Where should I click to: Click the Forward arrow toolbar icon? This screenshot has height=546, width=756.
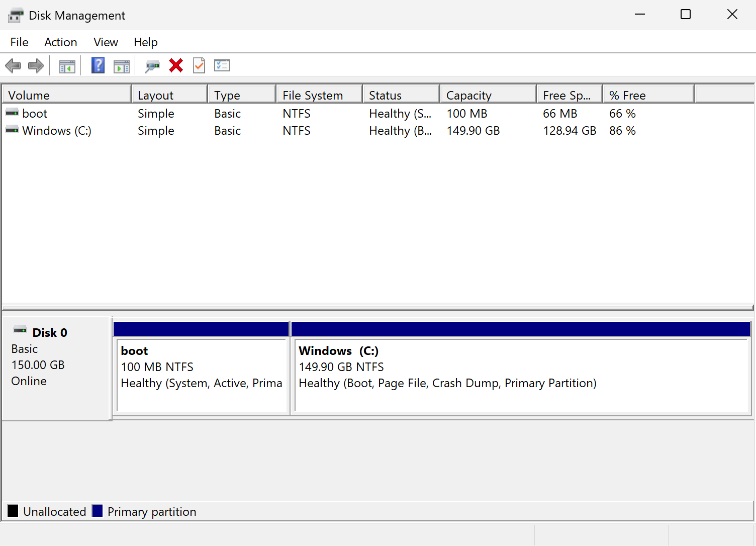click(x=36, y=66)
